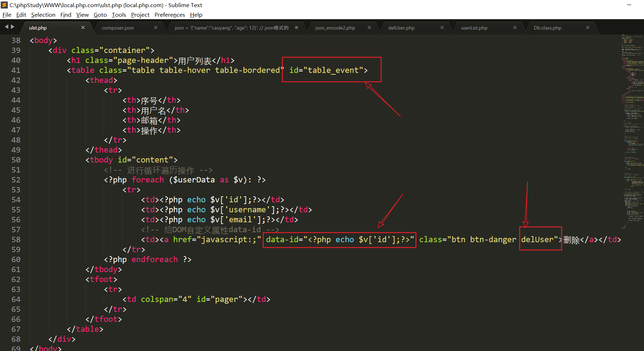Close the Db.class.php tab
This screenshot has height=351, width=644.
click(588, 28)
